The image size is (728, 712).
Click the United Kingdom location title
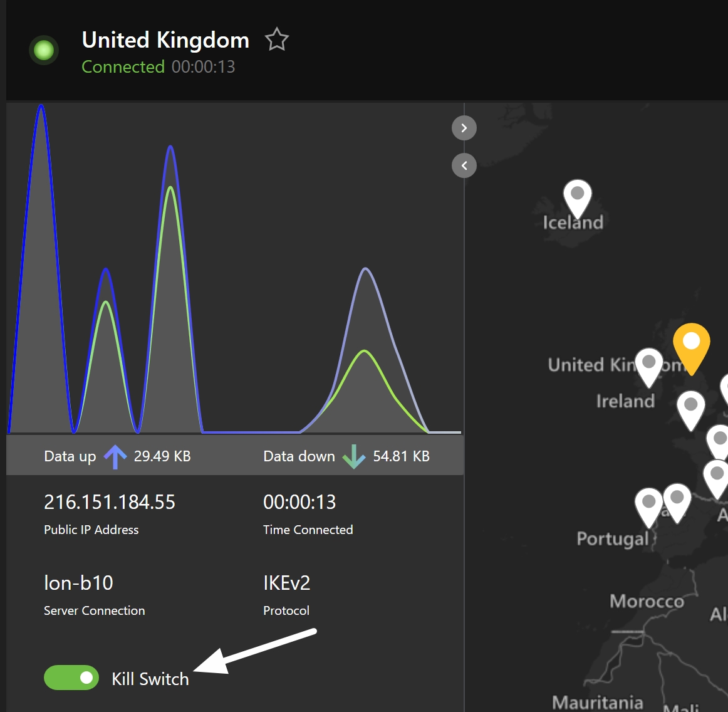pyautogui.click(x=165, y=40)
